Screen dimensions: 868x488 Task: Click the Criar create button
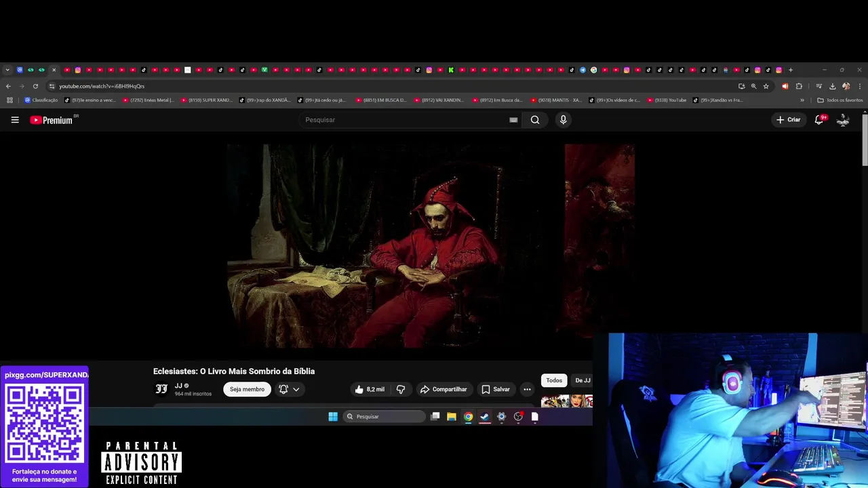pos(789,120)
